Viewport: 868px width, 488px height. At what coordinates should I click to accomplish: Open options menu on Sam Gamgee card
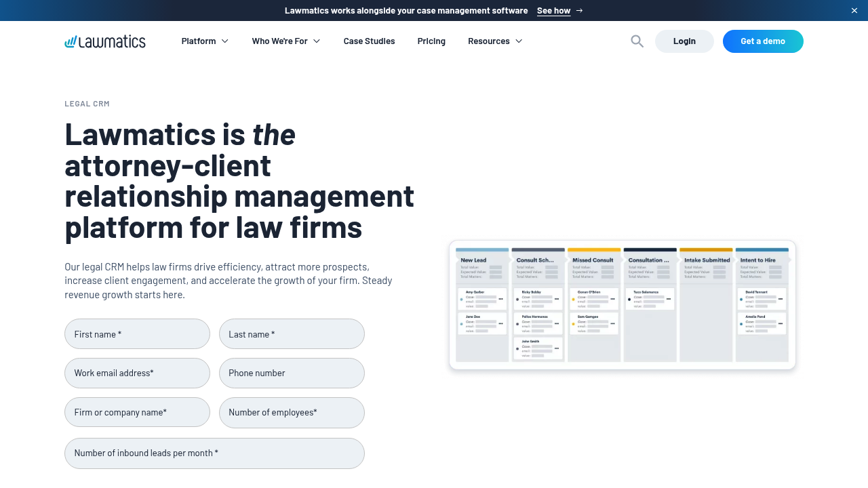pos(612,323)
